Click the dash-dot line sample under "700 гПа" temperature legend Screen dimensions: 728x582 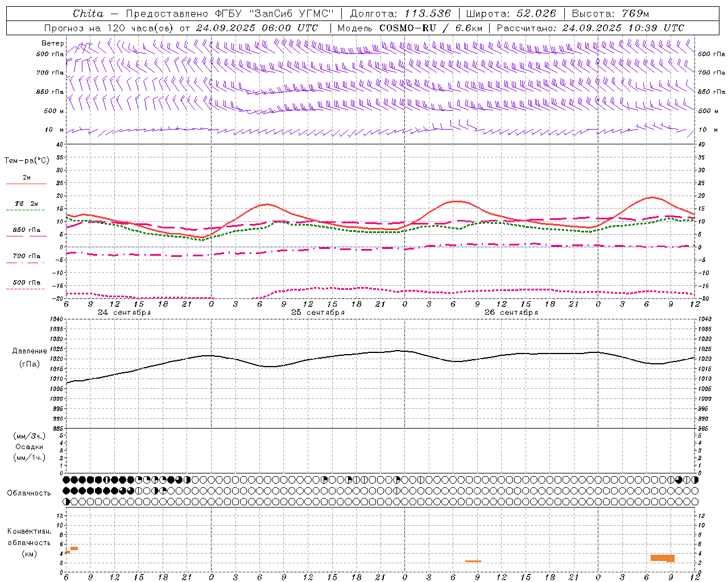pos(25,263)
